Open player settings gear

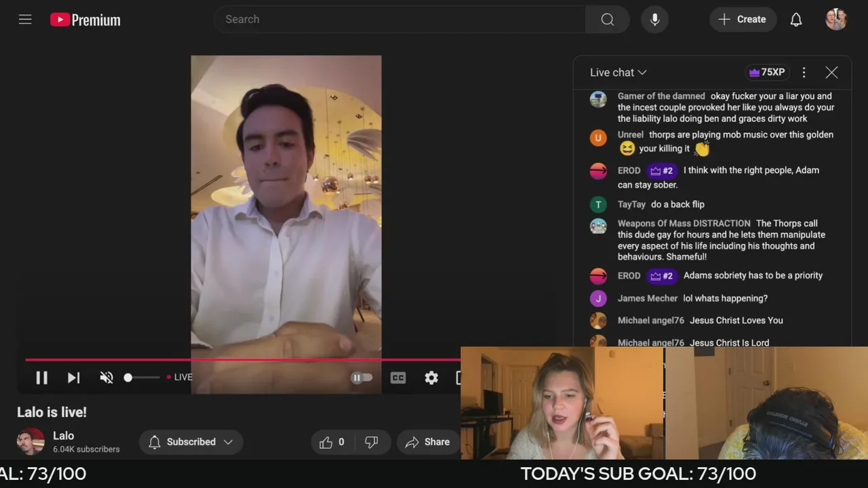coord(431,378)
